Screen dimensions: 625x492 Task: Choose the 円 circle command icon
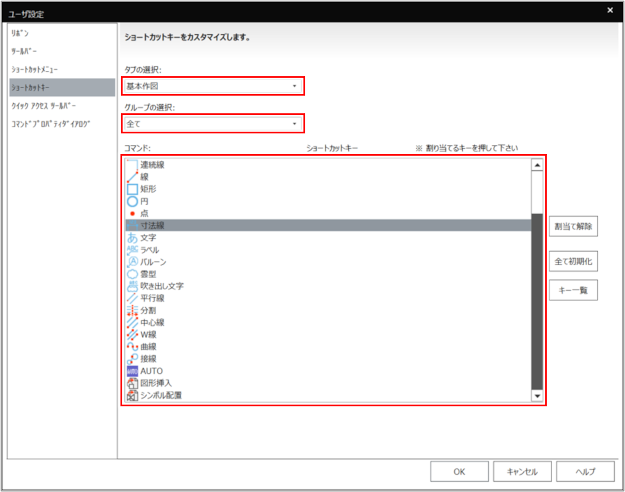(131, 201)
